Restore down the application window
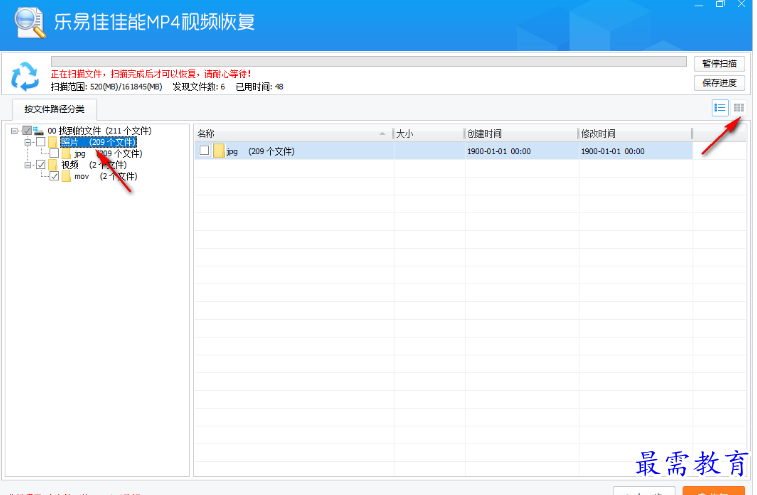 pyautogui.click(x=720, y=4)
